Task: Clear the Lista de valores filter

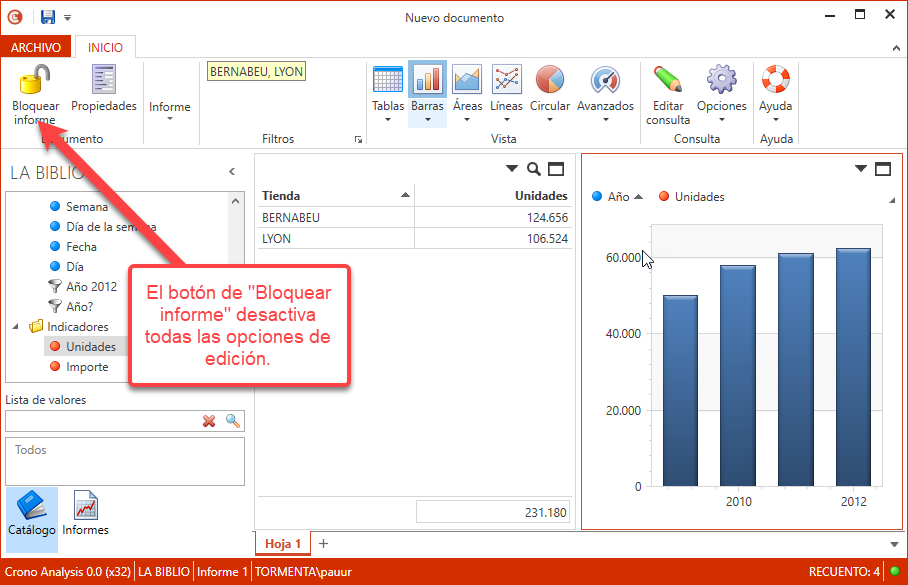Action: 209,421
